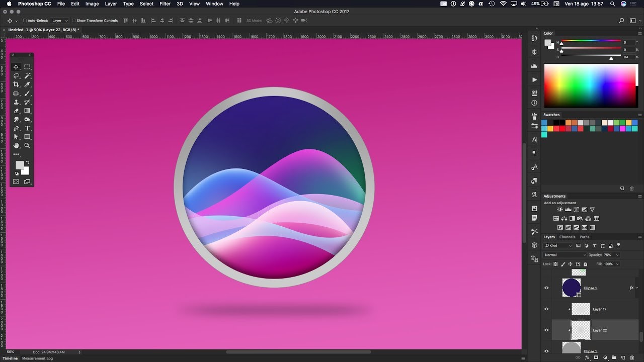Select the Lasso tool
Screen dimensions: 644x362
click(x=16, y=75)
